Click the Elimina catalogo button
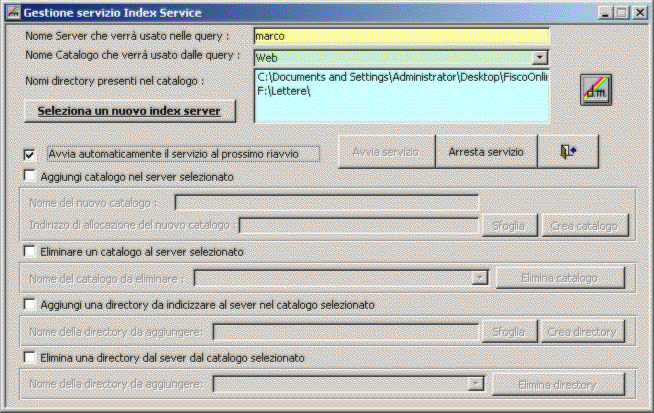Screen dimensions: 654x413 click(560, 278)
